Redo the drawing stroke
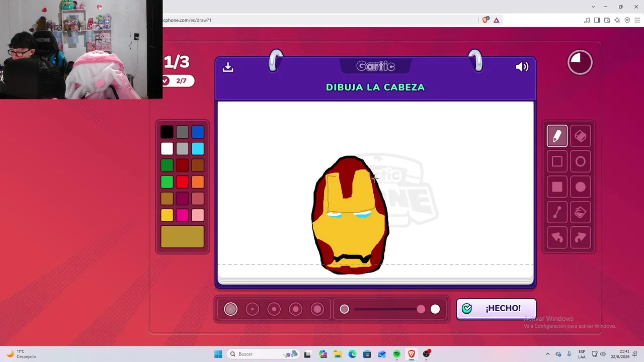 click(580, 238)
